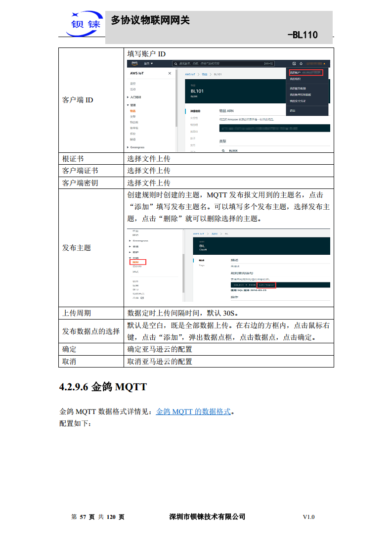The height and width of the screenshot is (555, 392).
Task: Click the 客户端 ID table cell
Action: pyautogui.click(x=91, y=100)
